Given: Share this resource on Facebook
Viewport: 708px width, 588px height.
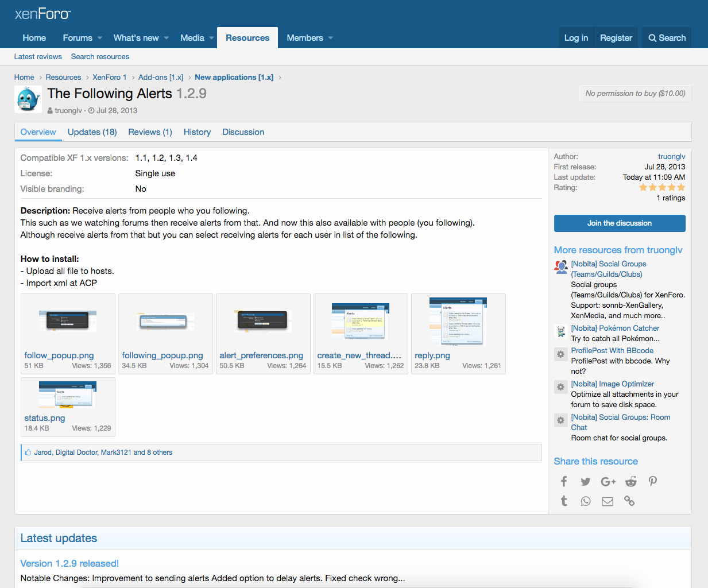Looking at the screenshot, I should click(564, 482).
